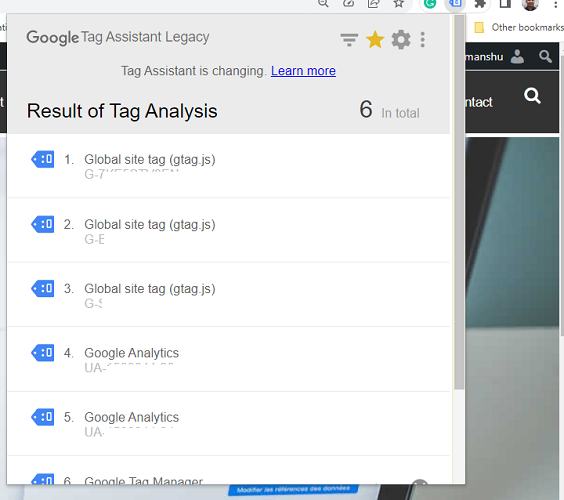Image resolution: width=564 pixels, height=500 pixels.
Task: Open Other bookmarks folder
Action: pyautogui.click(x=519, y=27)
